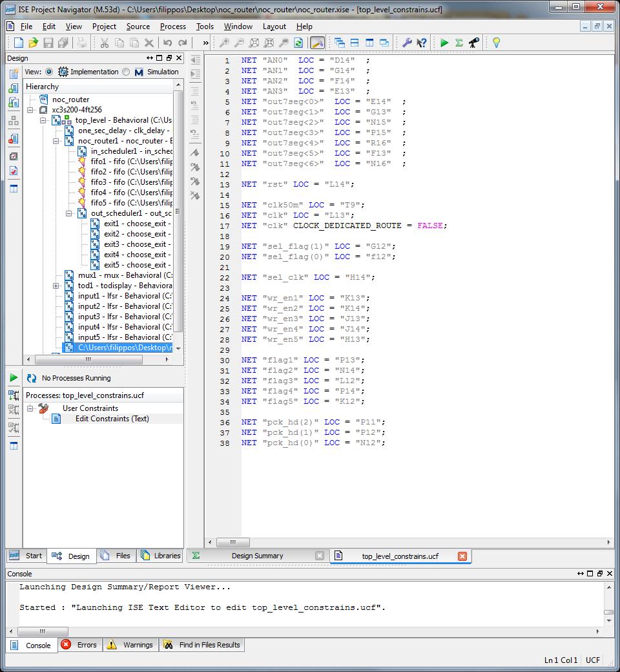Maximize the Design panel
Image resolution: width=620 pixels, height=672 pixels.
click(160, 58)
